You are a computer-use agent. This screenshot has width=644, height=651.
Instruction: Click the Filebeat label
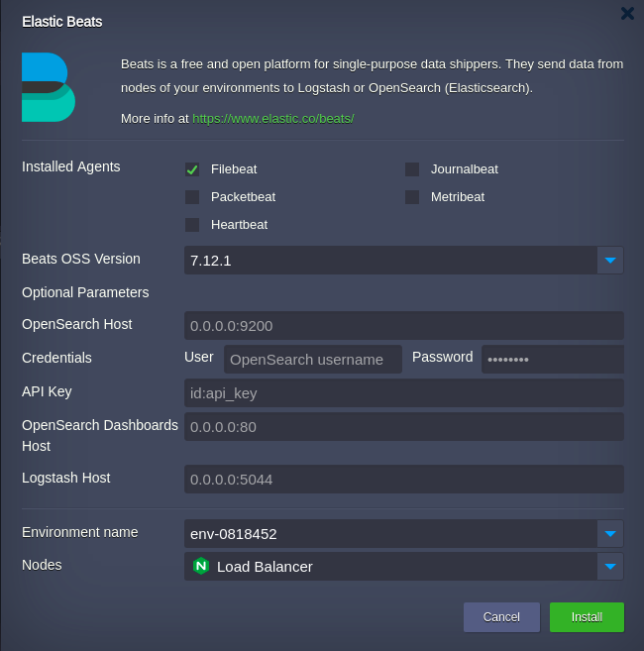tap(234, 169)
